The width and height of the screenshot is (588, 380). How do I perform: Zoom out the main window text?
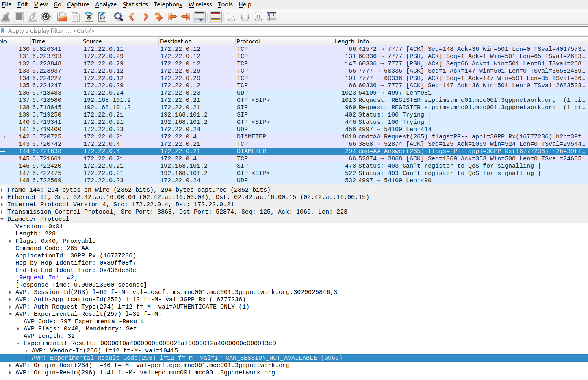[x=245, y=17]
